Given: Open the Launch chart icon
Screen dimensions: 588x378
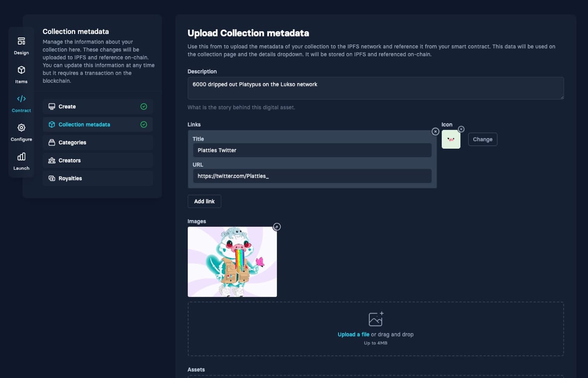Looking at the screenshot, I should 21,156.
